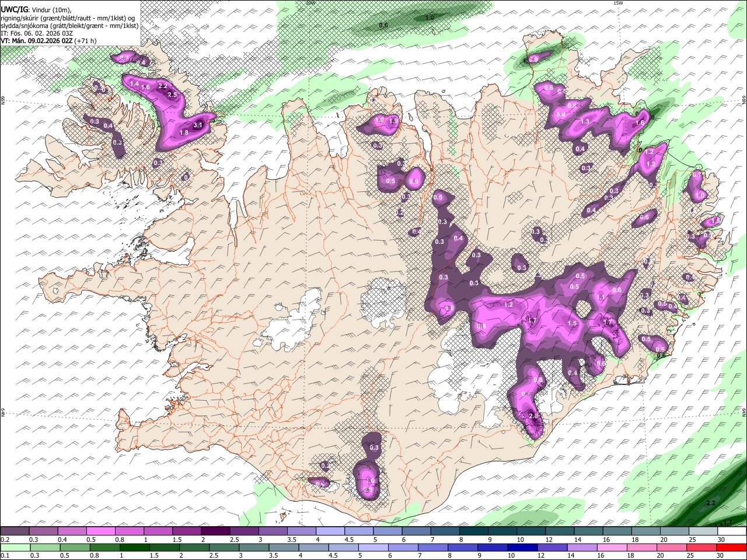This screenshot has width=747, height=560.
Task: Select the 4 light lavender swatch in the upper scale
Action: click(x=330, y=531)
